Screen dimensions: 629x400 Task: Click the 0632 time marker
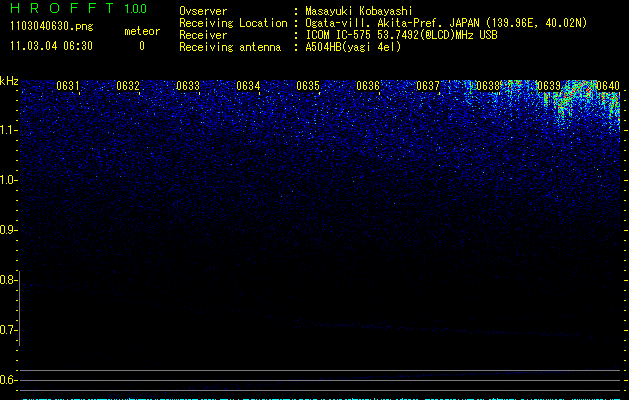click(128, 86)
